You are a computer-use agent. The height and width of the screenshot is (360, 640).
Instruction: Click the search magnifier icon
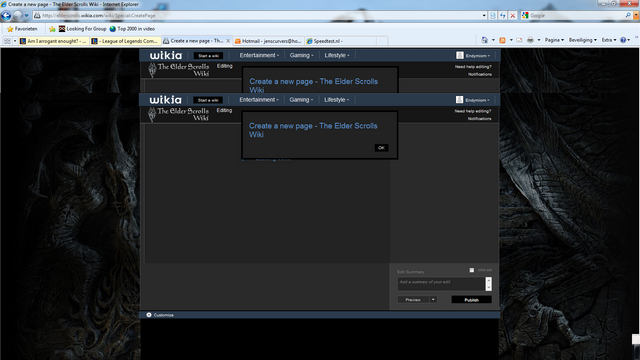628,16
